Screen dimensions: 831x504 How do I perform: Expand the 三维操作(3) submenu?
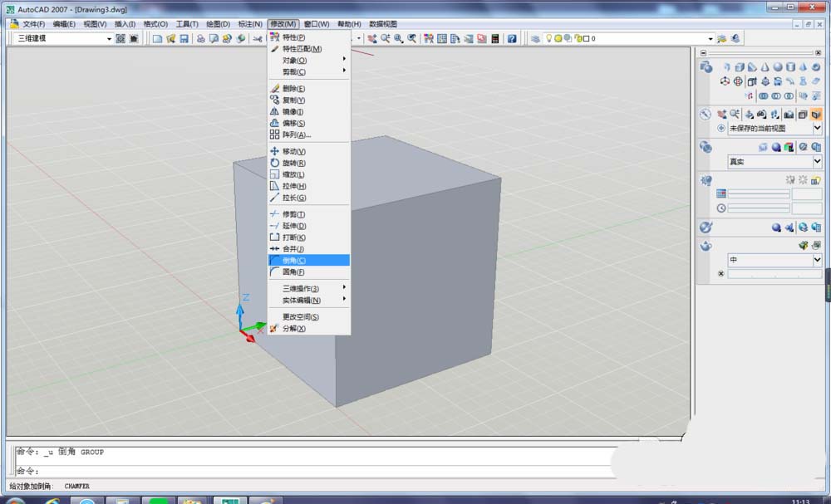point(309,288)
